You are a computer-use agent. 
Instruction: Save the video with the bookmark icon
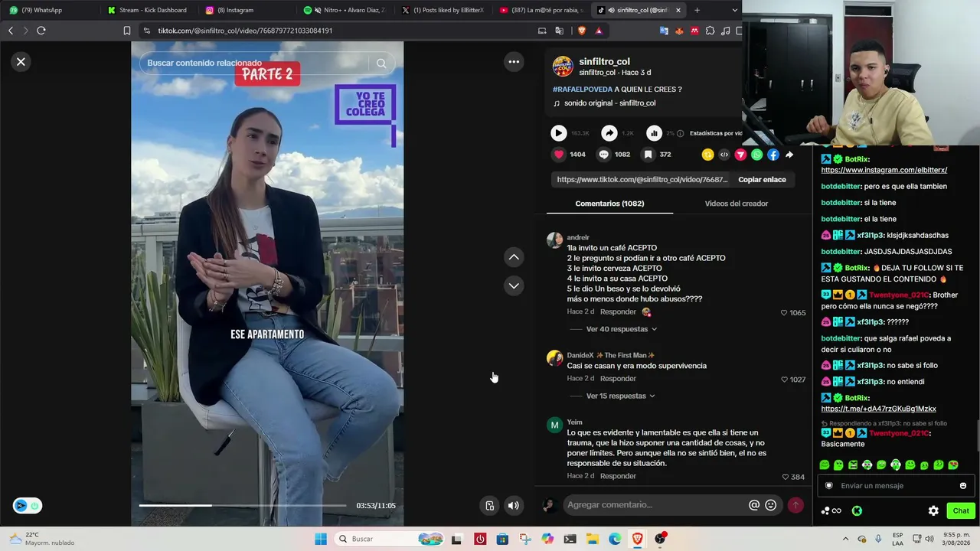pos(648,155)
